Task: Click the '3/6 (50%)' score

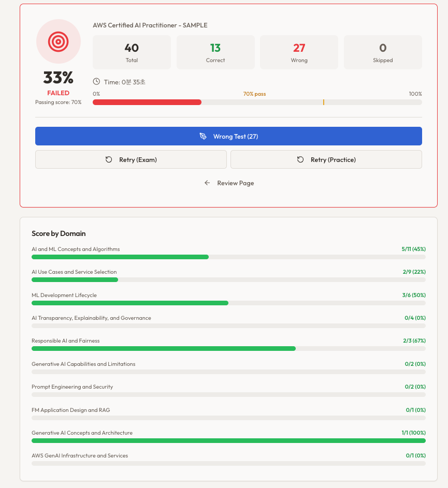Action: point(414,295)
